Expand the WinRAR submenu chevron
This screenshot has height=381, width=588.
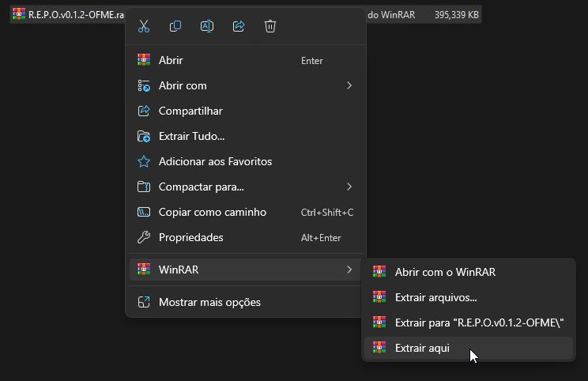click(x=349, y=270)
